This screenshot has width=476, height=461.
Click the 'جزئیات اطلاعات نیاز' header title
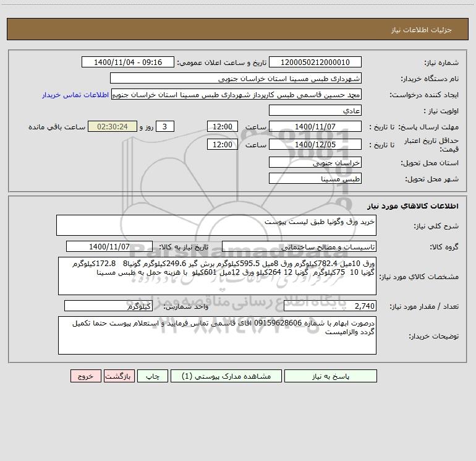(422, 30)
